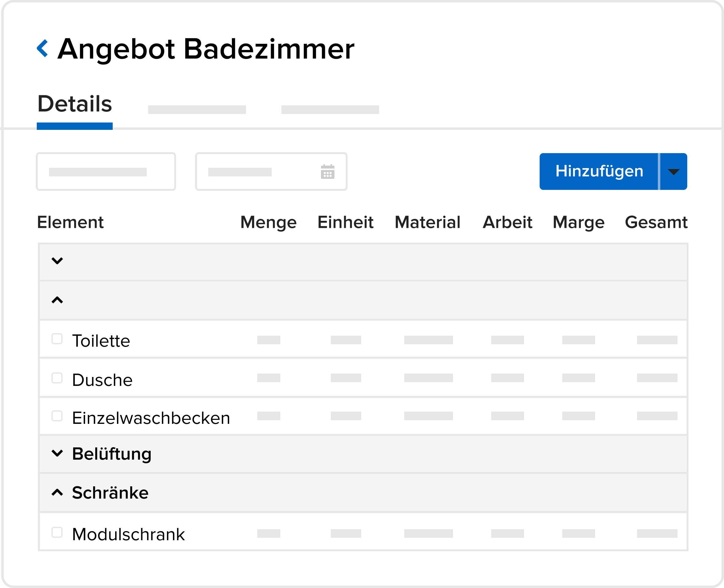Viewport: 724px width, 588px height.
Task: Click the Gesamt column header
Action: pos(656,223)
